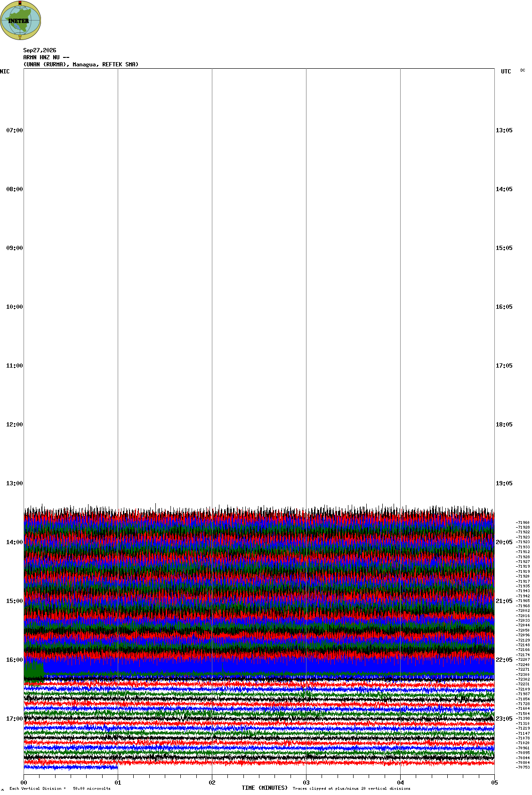Click the ARMN HNZ NU station code
The width and height of the screenshot is (532, 795).
[46, 57]
